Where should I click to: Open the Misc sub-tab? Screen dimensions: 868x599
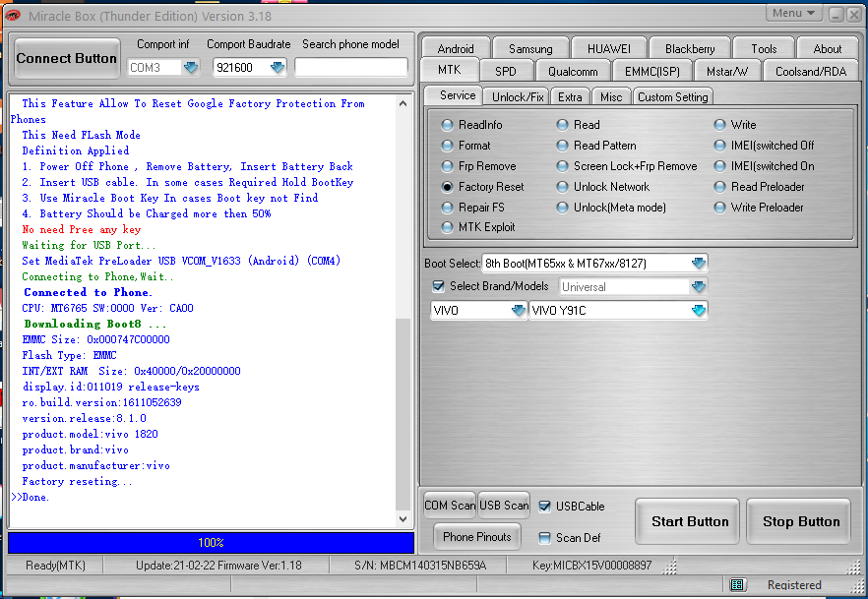pos(611,96)
